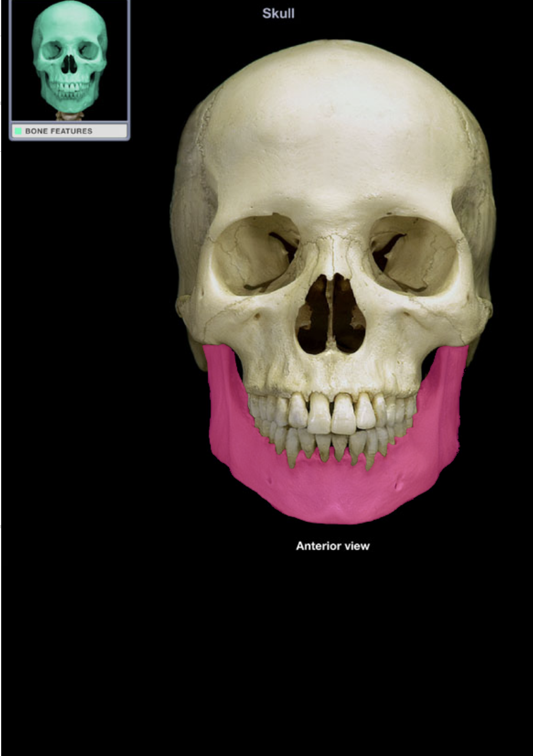This screenshot has width=533, height=756.
Task: Click the lower front teeth in mandible
Action: (x=331, y=445)
